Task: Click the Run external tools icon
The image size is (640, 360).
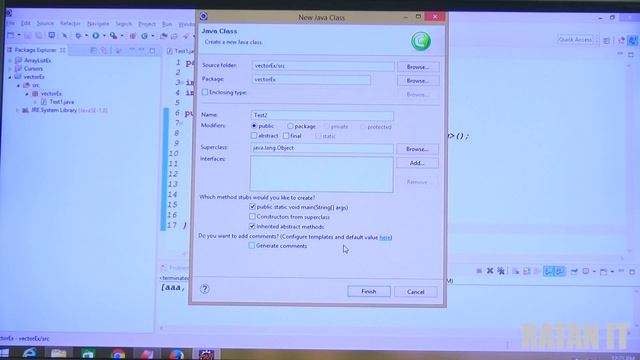Action: click(113, 36)
